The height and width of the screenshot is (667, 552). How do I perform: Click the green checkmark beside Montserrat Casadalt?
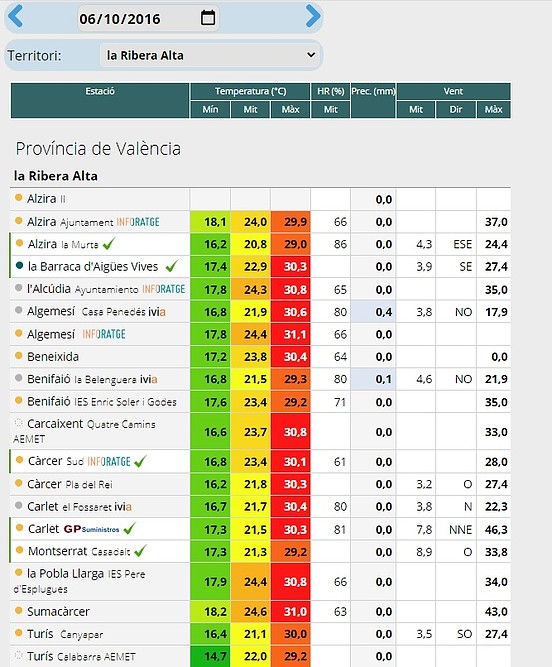tap(140, 551)
